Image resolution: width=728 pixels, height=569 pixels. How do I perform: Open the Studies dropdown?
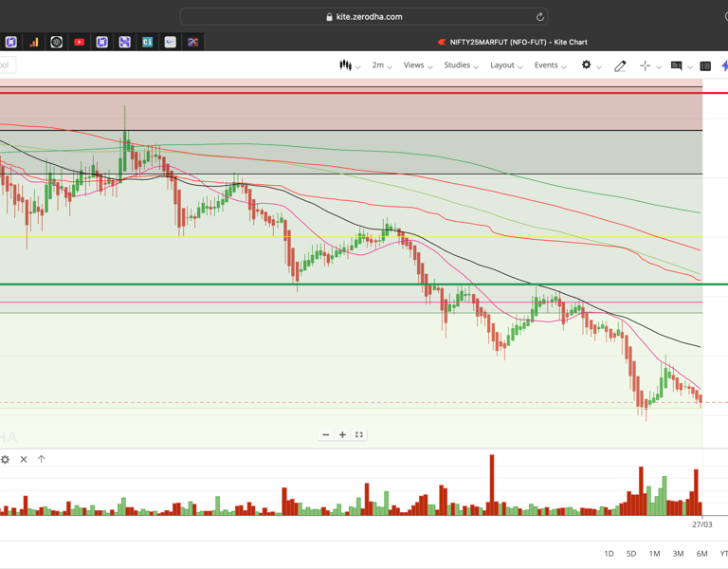pyautogui.click(x=461, y=65)
